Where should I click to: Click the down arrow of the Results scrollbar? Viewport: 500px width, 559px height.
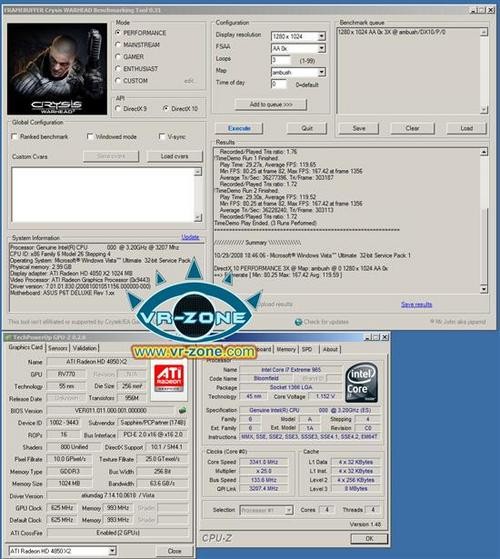pyautogui.click(x=484, y=289)
